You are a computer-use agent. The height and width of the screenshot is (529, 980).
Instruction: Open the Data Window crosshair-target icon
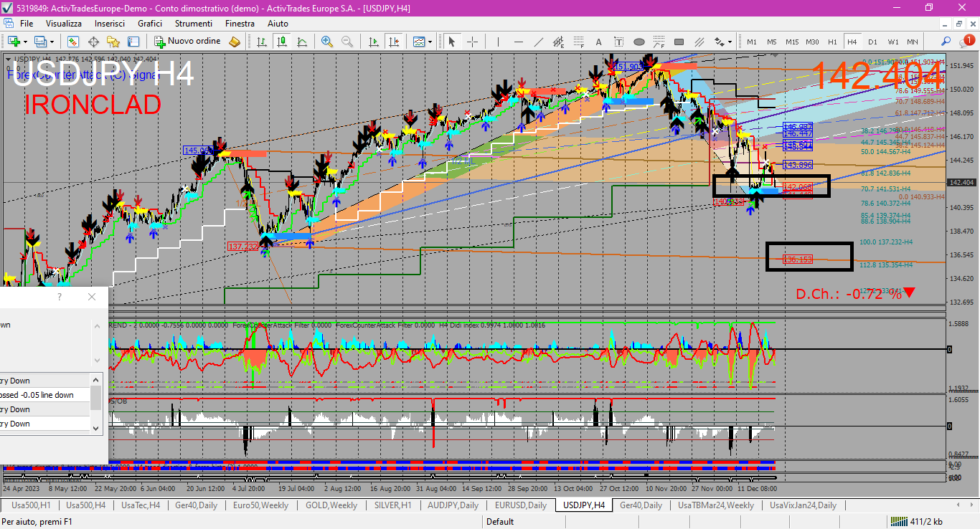click(x=93, y=42)
